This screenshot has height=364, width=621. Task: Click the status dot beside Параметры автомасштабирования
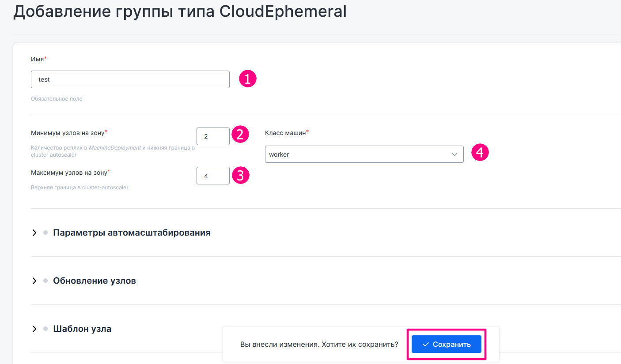click(x=45, y=233)
